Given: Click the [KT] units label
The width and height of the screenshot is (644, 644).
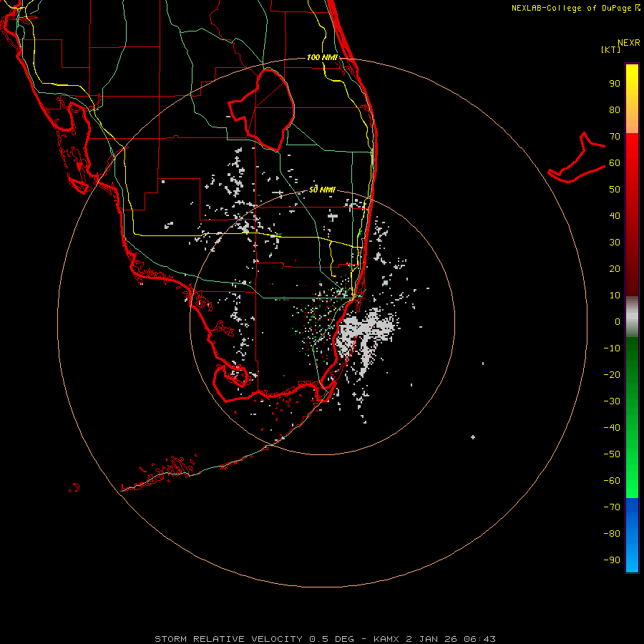Looking at the screenshot, I should click(610, 49).
